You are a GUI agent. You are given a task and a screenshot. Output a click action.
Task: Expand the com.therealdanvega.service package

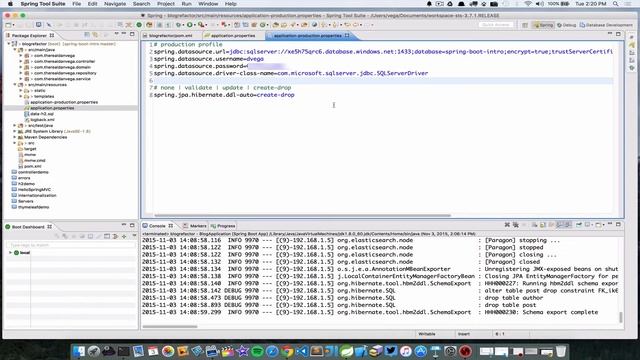pyautogui.click(x=21, y=79)
